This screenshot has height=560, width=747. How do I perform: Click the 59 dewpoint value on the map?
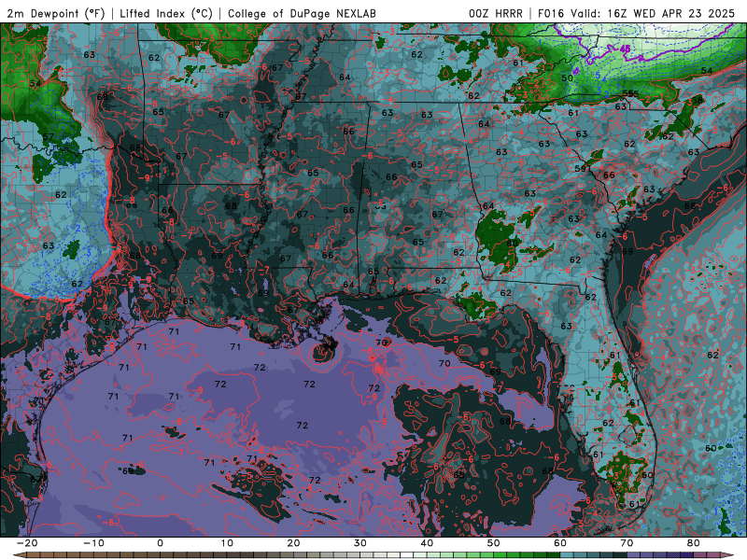580,169
